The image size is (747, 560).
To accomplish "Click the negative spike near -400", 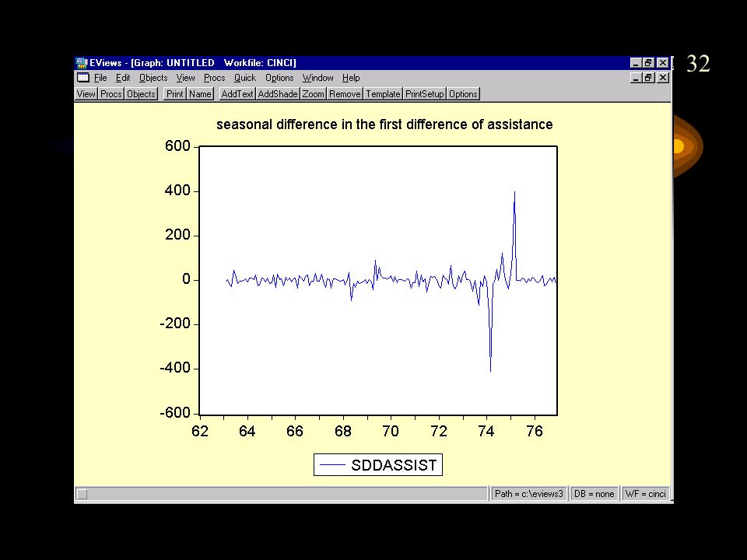I will [x=490, y=369].
